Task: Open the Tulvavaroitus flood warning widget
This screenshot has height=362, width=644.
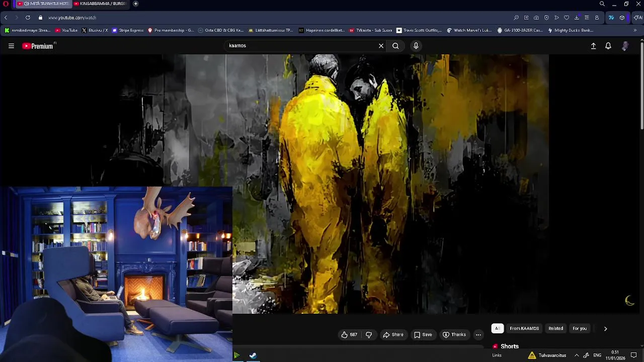Action: [x=547, y=355]
